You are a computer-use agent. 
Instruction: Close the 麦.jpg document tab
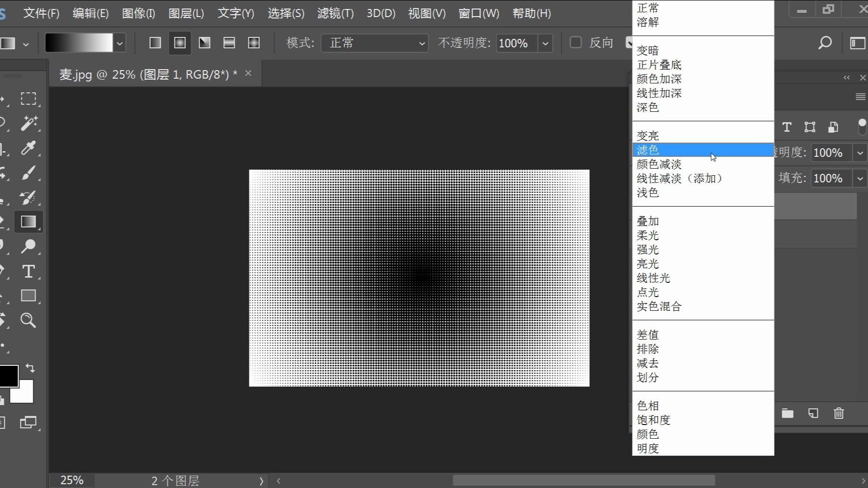pos(248,73)
